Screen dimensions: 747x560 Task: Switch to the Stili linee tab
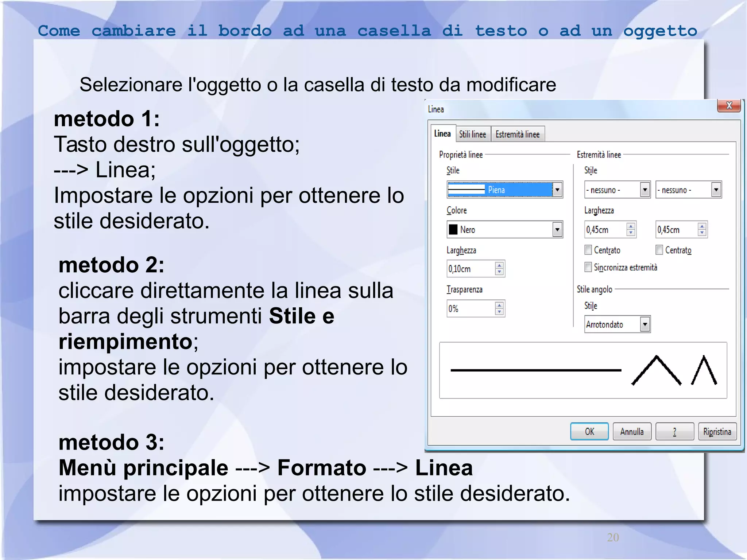coord(472,134)
